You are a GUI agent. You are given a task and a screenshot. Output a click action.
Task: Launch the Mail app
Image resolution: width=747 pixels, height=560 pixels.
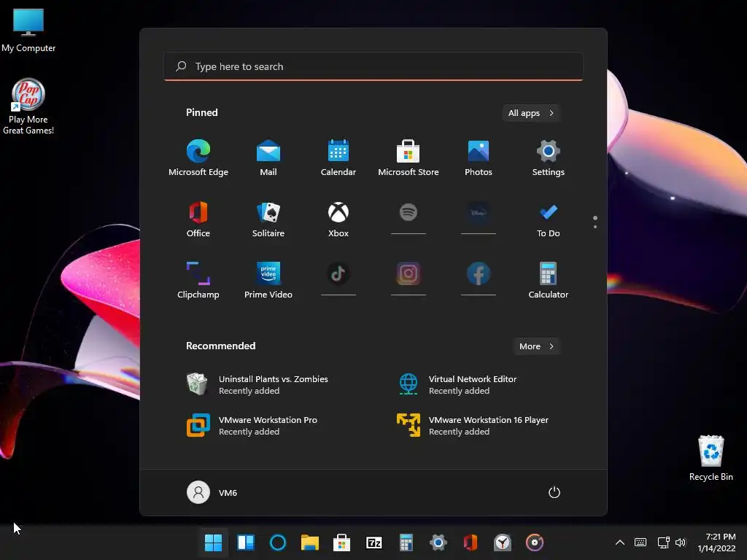(268, 158)
